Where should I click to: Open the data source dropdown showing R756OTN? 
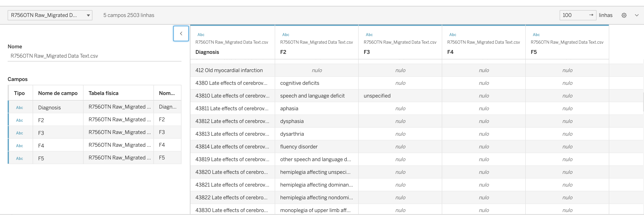[x=50, y=15]
